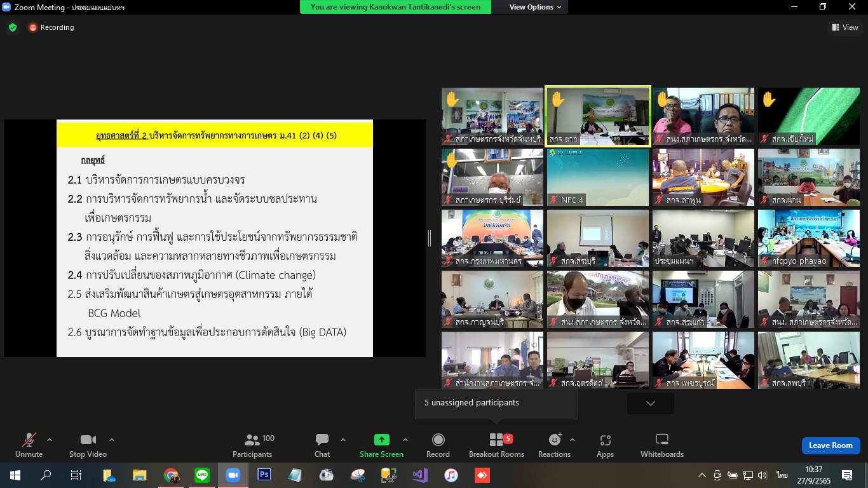868x488 pixels.
Task: Stop Video camera toggle
Action: point(88,445)
